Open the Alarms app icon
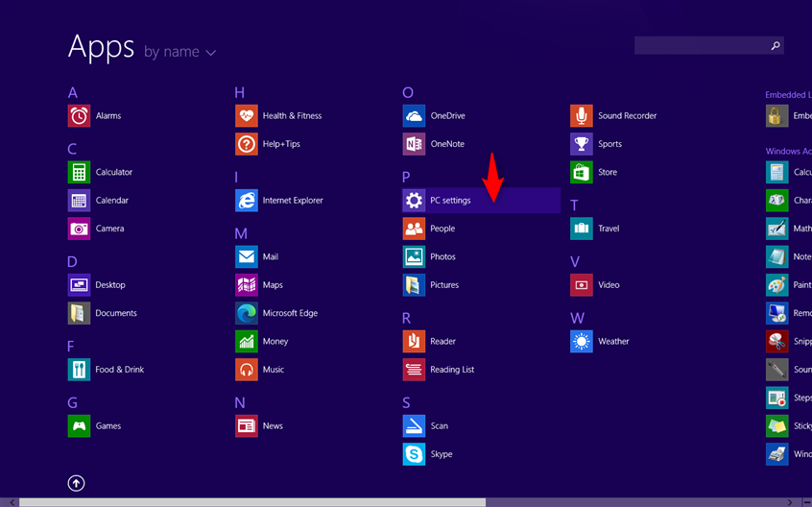 point(79,116)
